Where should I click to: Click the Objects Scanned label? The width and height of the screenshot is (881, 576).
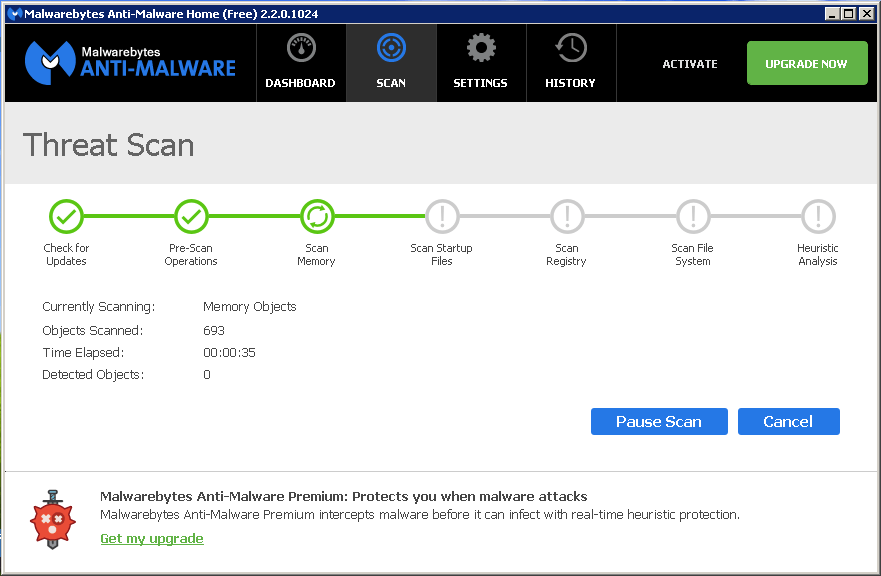click(93, 330)
